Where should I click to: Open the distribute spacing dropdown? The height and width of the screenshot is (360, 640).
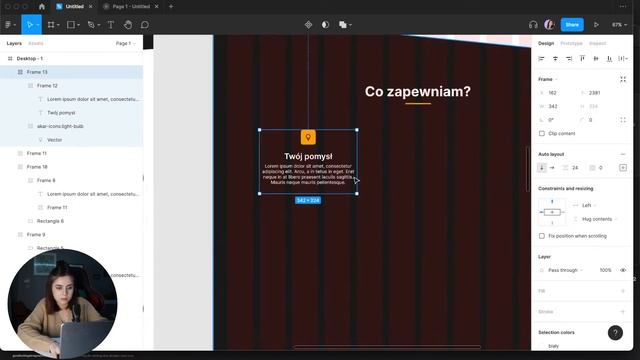(623, 59)
